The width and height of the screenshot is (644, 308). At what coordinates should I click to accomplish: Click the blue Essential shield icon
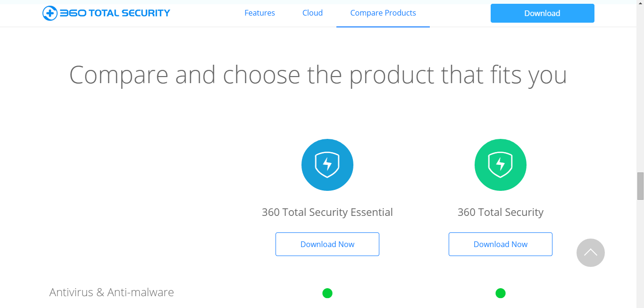point(327,165)
